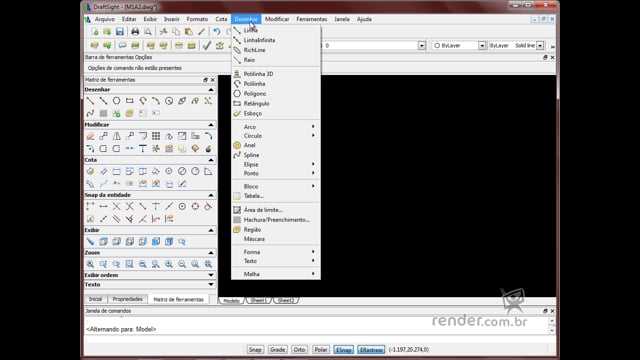Screen dimensions: 640x360
Task: Toggle the ESnap button
Action: pyautogui.click(x=343, y=349)
